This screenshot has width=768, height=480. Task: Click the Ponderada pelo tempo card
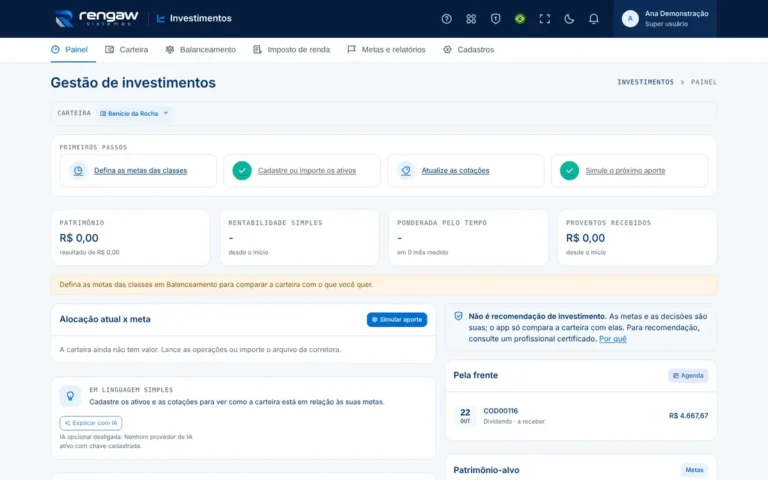[468, 238]
